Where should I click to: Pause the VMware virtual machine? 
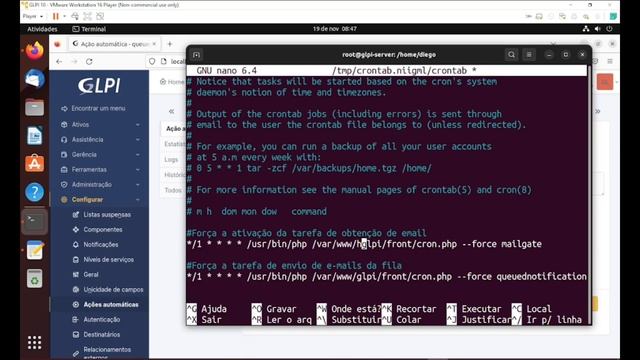(x=56, y=16)
